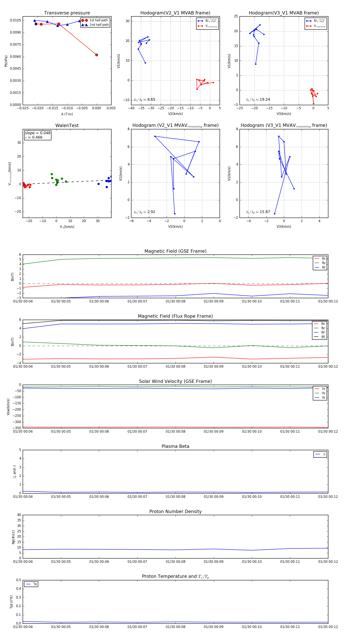The image size is (351, 644).
Task: Click the "0.0105" tick on Pt axis
Action: click(x=15, y=20)
